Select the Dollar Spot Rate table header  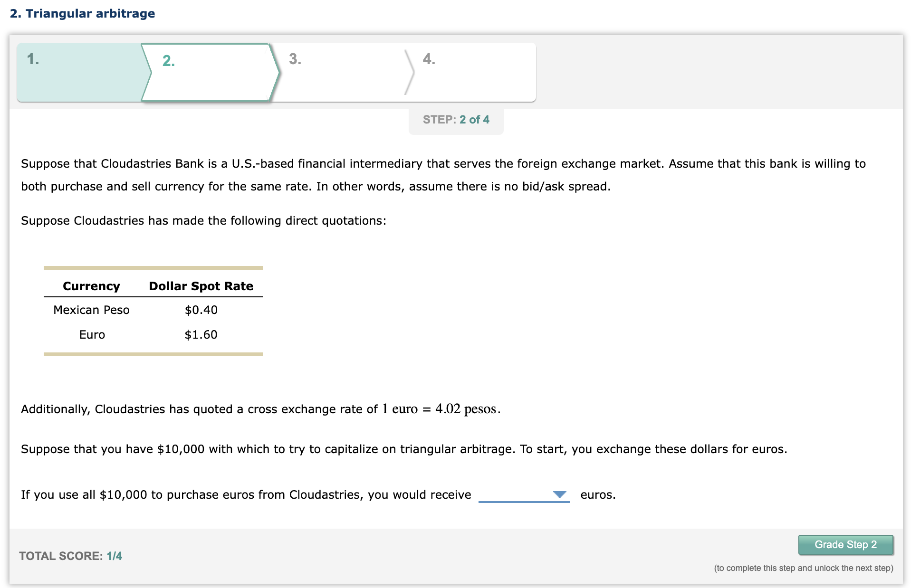point(201,285)
